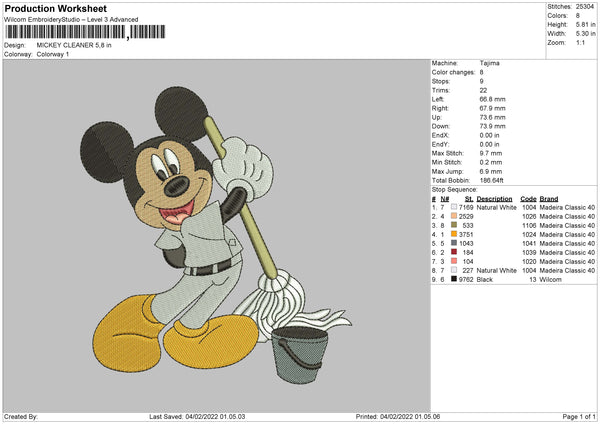Click the gray swatch beside stitch count 1043
The image size is (600, 424).
click(454, 243)
